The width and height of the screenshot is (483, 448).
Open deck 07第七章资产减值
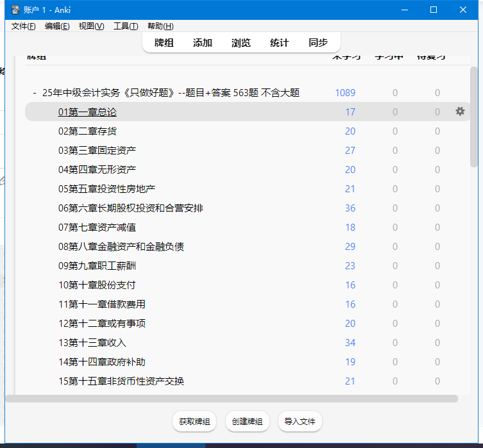coord(97,228)
